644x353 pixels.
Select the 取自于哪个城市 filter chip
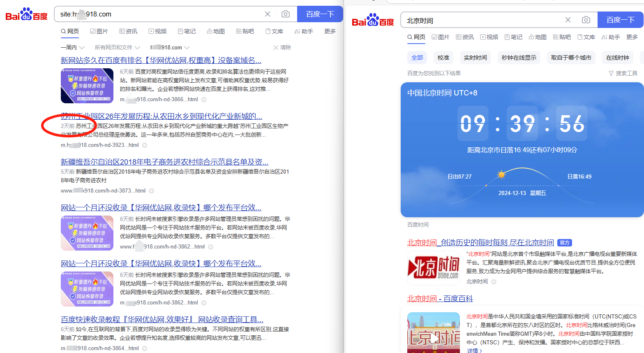point(571,58)
